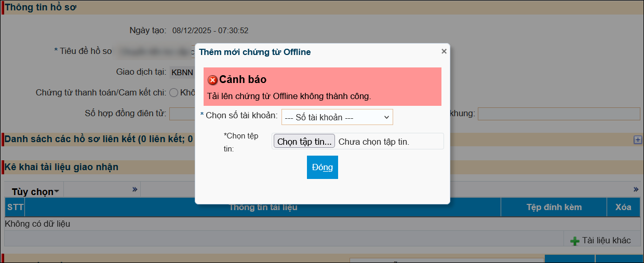Close the Thêm mới chứng từ Offline dialog
Image resolution: width=644 pixels, height=263 pixels.
click(444, 51)
